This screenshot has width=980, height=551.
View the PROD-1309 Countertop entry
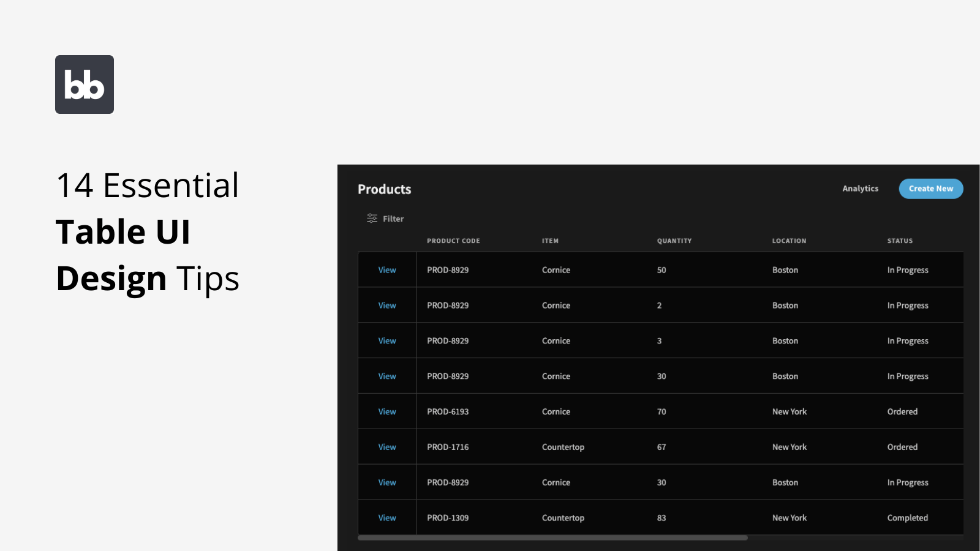click(386, 517)
